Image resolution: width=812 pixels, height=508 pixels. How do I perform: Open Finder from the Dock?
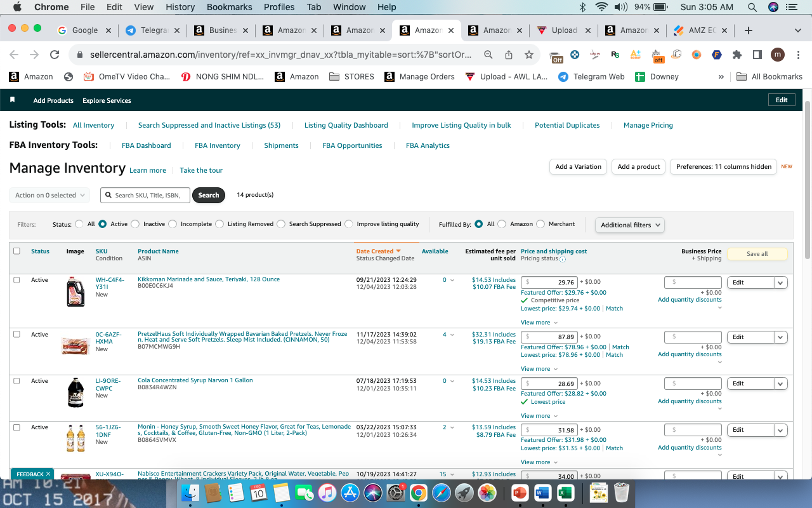(190, 492)
